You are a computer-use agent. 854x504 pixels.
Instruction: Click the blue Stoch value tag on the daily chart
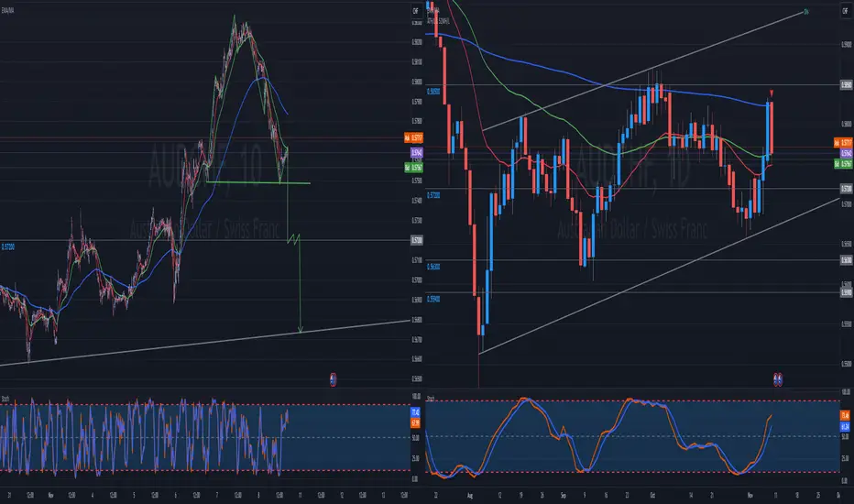845,426
